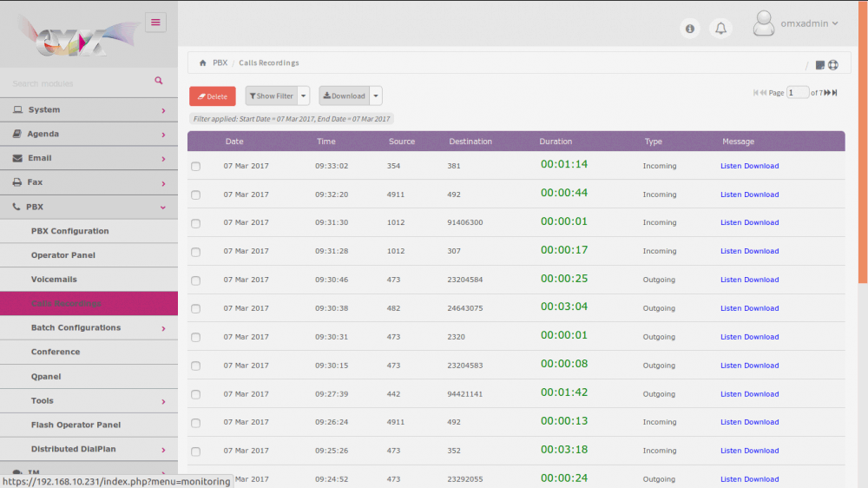
Task: Click the info icon in header
Action: (x=690, y=29)
